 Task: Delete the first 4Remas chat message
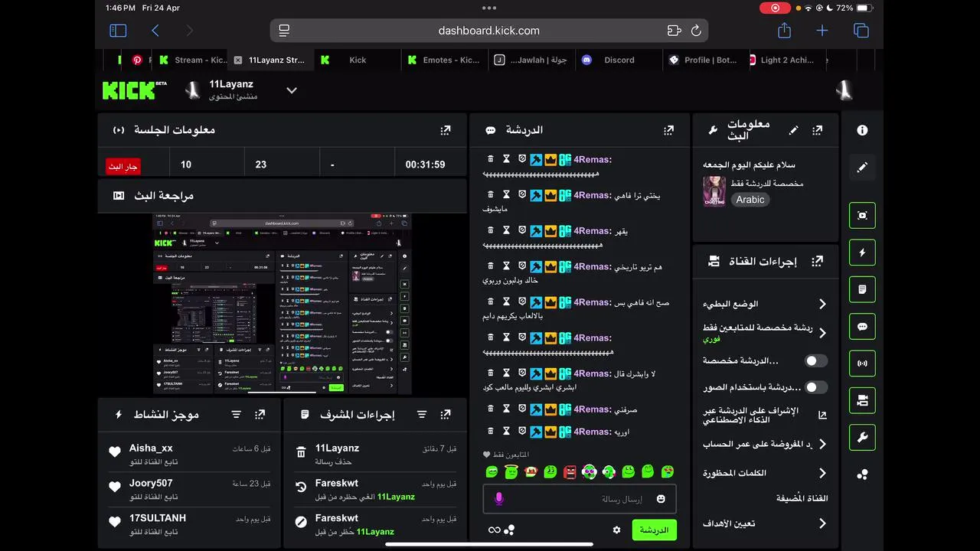490,159
